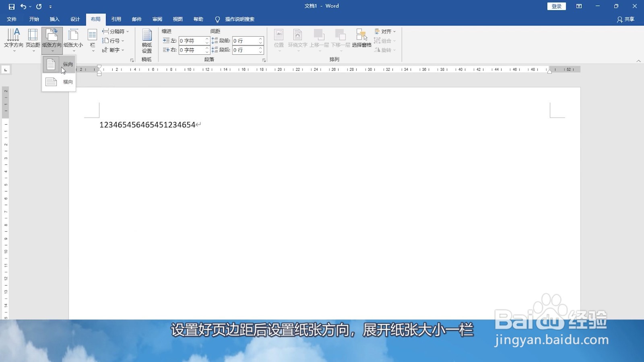This screenshot has height=362, width=644.
Task: Open the 文件 tab
Action: (12, 19)
